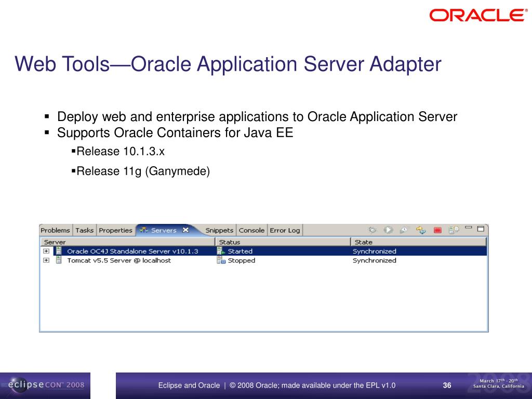Open the Console tab
Viewport: 532px width, 399px height.
point(251,230)
